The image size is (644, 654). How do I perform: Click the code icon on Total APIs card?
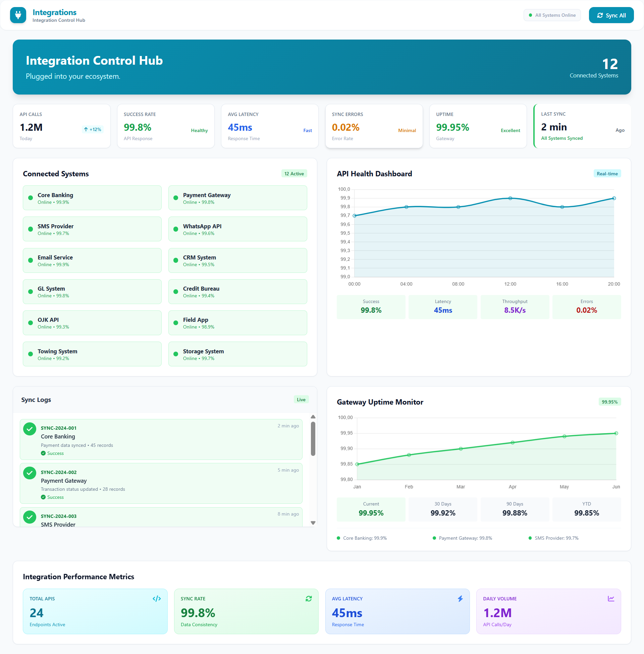click(x=157, y=598)
